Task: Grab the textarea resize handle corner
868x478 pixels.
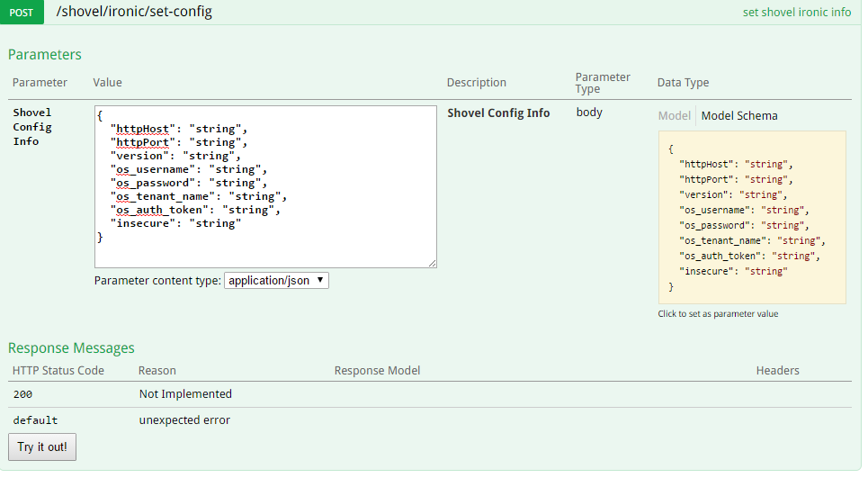Action: click(x=432, y=263)
